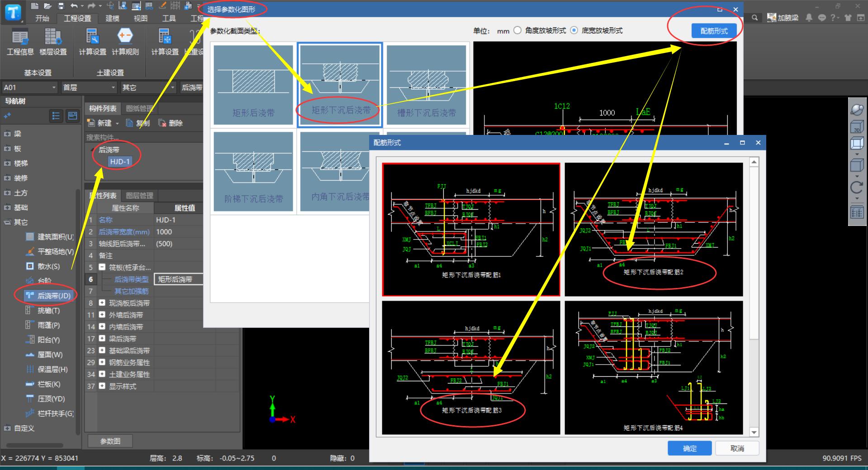Open display settings checklist icon
This screenshot has width=868, height=470.
click(x=857, y=212)
